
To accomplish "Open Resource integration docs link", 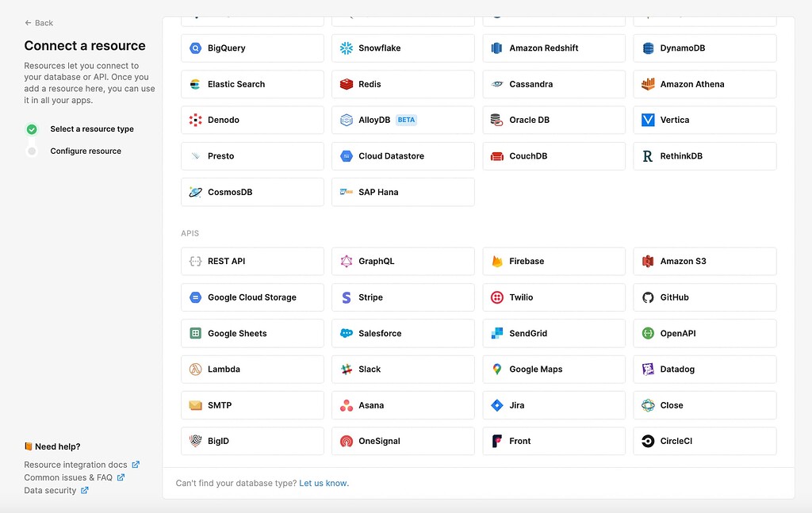I will coord(82,465).
